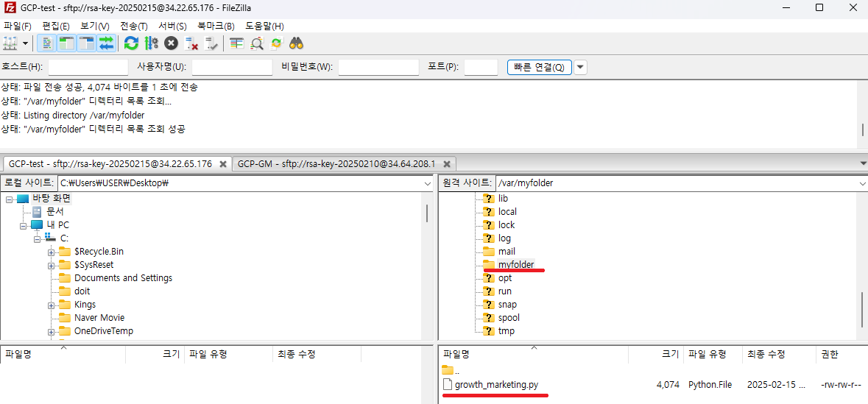Select the doit local folder
The width and height of the screenshot is (868, 404).
[82, 291]
